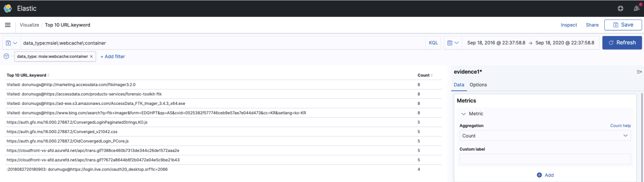Click the Top 10 URL.keyword breadcrumb
Image resolution: width=644 pixels, height=182 pixels.
pos(67,25)
